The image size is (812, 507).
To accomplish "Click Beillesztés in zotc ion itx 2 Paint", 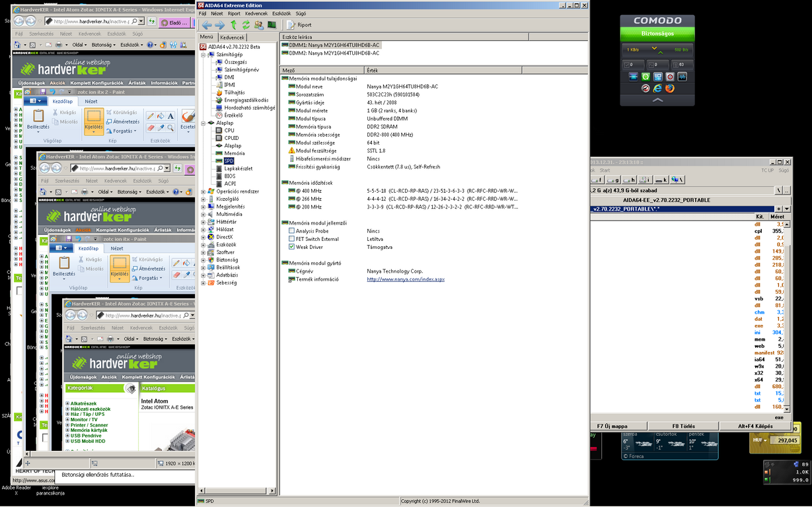I will tap(38, 120).
